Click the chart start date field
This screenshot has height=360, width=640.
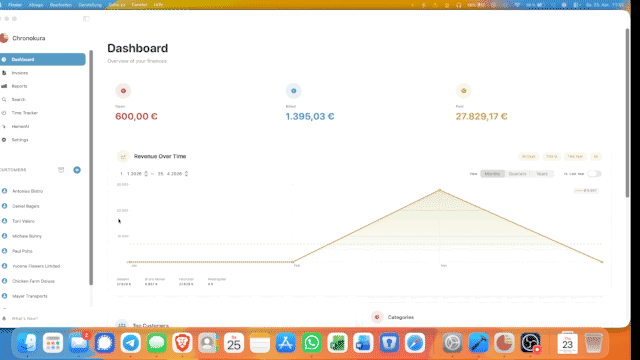click(x=131, y=174)
